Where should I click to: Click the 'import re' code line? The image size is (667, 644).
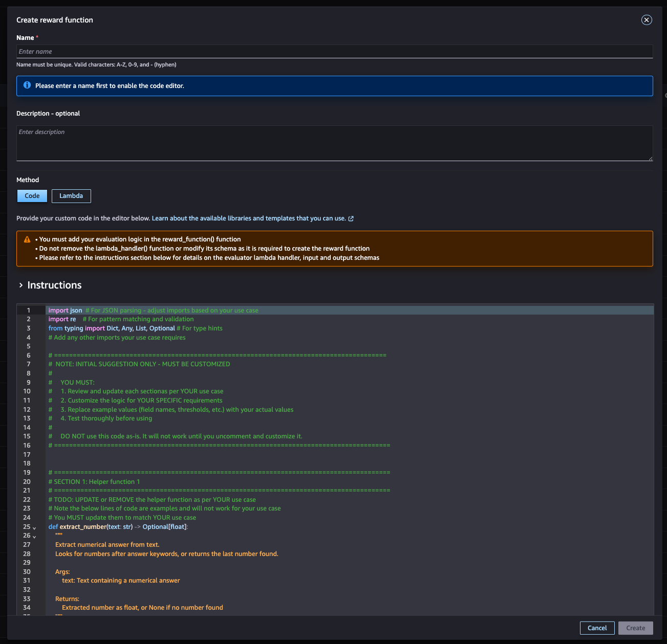click(x=121, y=319)
